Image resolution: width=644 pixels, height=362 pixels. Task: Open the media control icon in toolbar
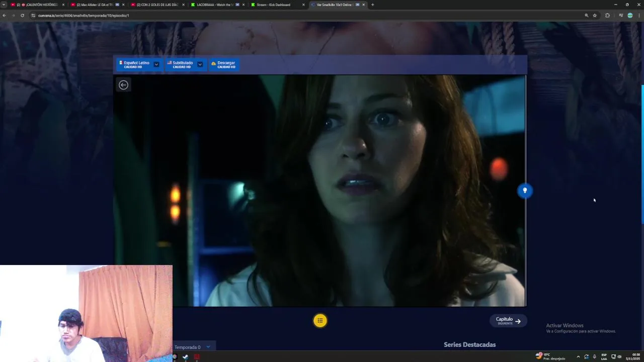coord(621,16)
